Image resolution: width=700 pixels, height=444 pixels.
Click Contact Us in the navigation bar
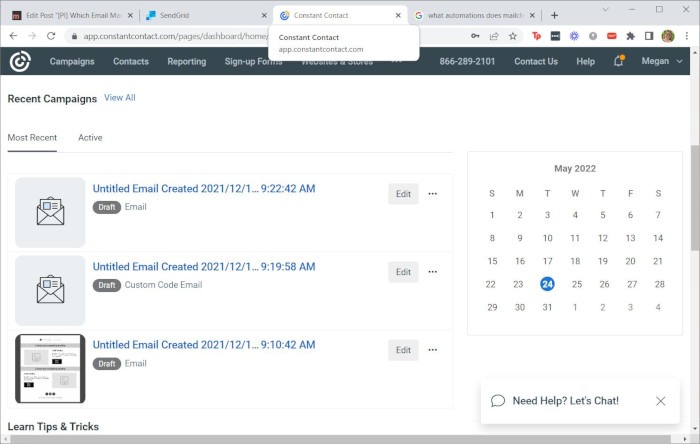point(536,61)
